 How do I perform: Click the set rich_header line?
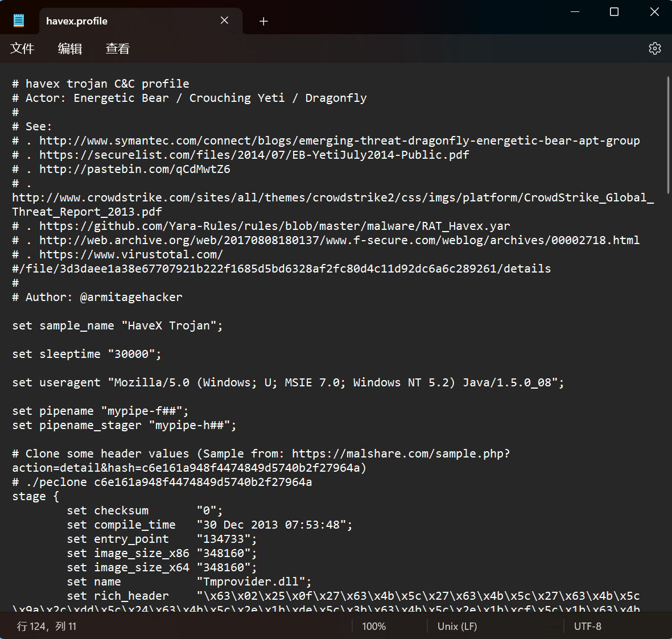point(353,596)
